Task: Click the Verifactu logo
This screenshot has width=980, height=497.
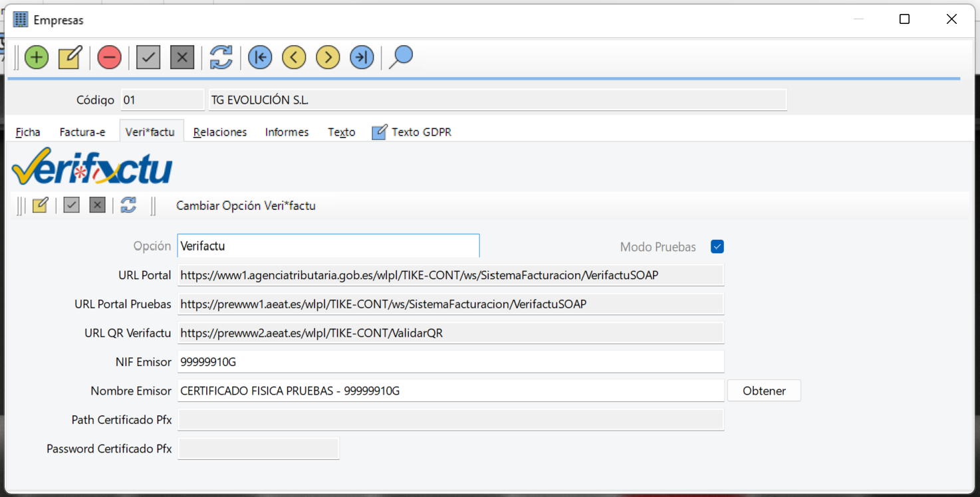Action: pos(92,166)
